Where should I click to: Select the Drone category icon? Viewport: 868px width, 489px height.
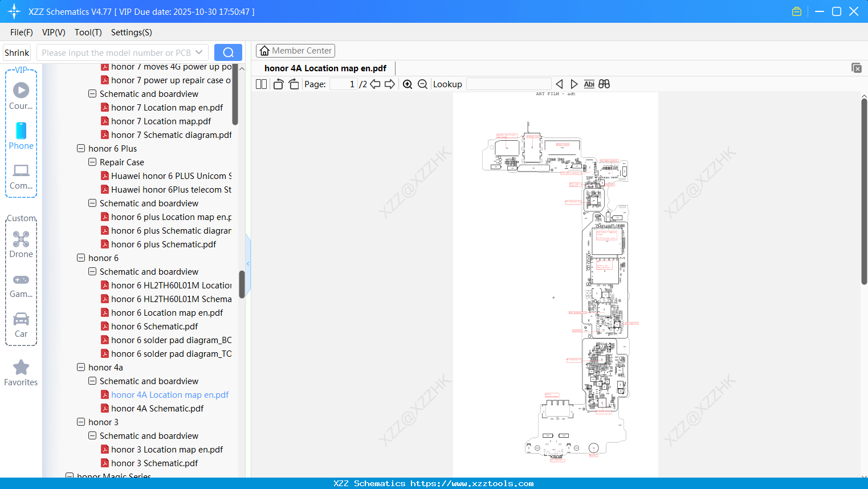tap(21, 244)
